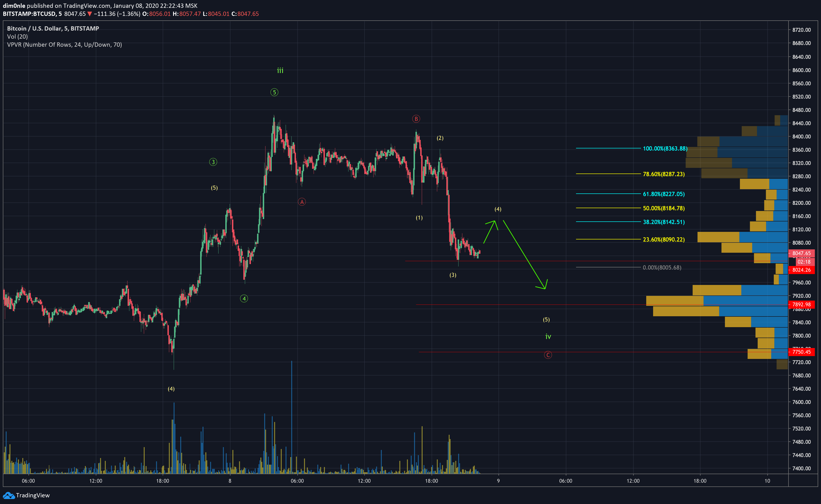Select the circled red C wave label

click(x=548, y=355)
